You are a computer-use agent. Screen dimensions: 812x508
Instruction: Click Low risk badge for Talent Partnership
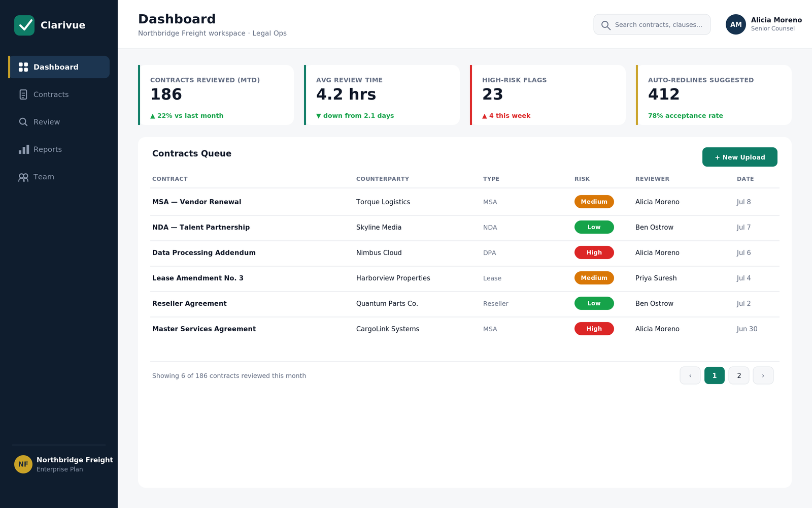click(x=594, y=227)
